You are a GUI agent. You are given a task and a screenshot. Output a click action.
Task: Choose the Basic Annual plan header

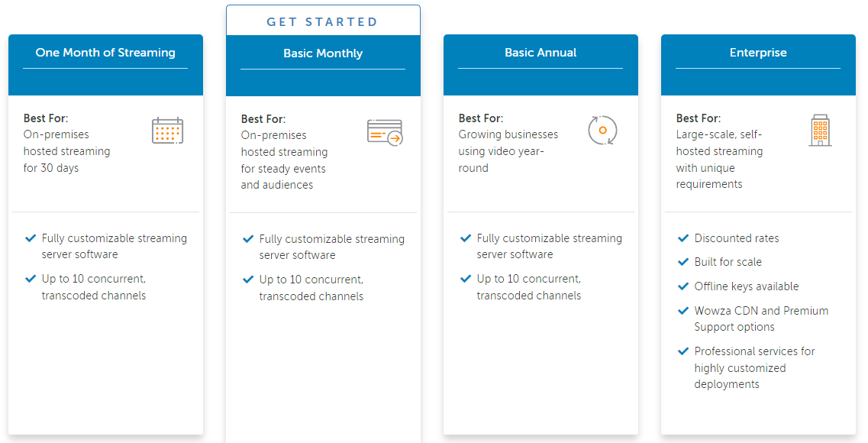[x=540, y=53]
